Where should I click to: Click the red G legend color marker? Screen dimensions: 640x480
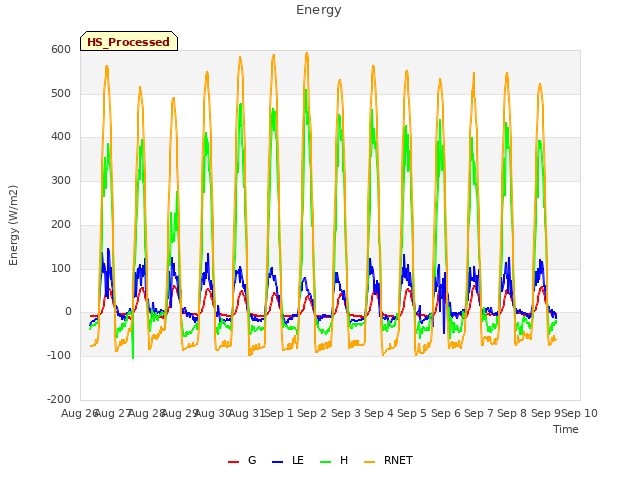pyautogui.click(x=233, y=462)
